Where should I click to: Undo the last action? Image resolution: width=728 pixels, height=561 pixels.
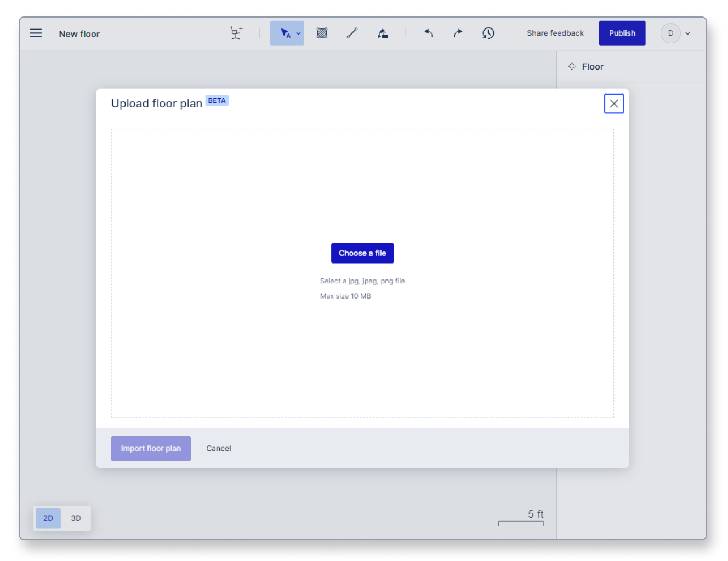[428, 33]
